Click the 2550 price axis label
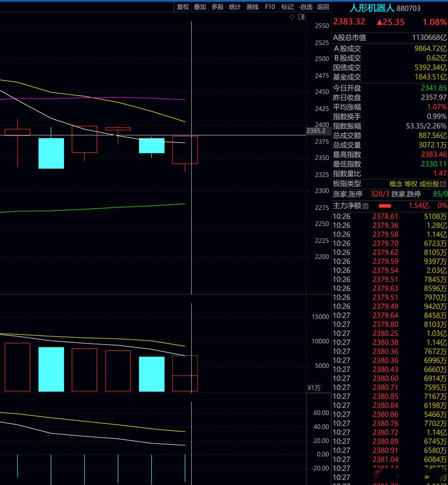Screen dimensions: 448x485 (x=322, y=26)
